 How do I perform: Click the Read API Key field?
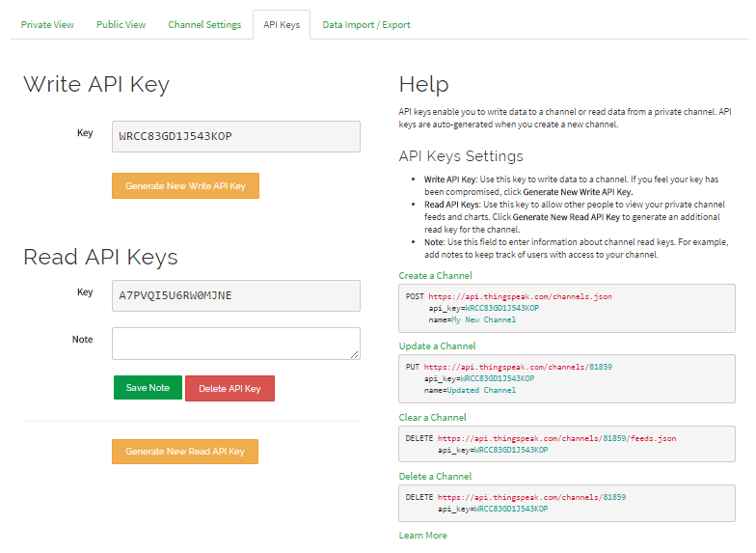pos(236,295)
